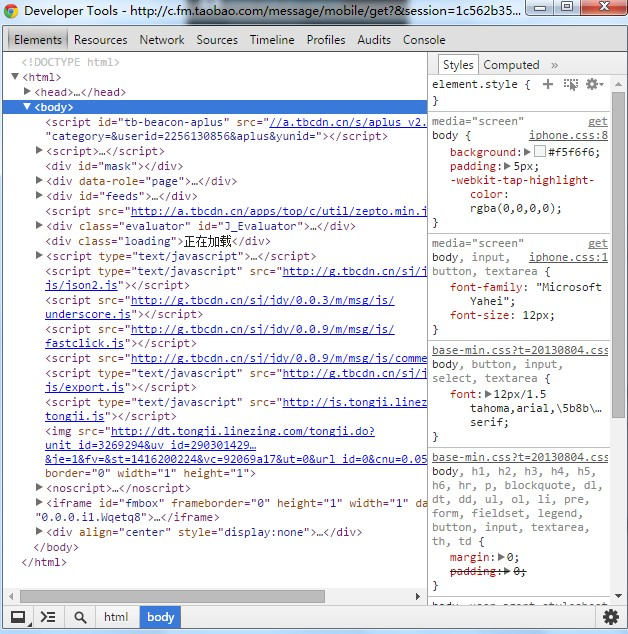Open the styles gear settings menu
628x634 pixels.
[x=593, y=85]
